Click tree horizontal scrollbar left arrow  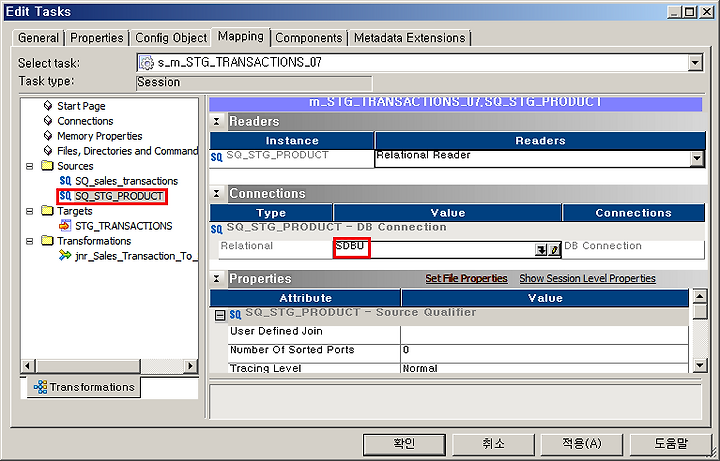[x=28, y=366]
